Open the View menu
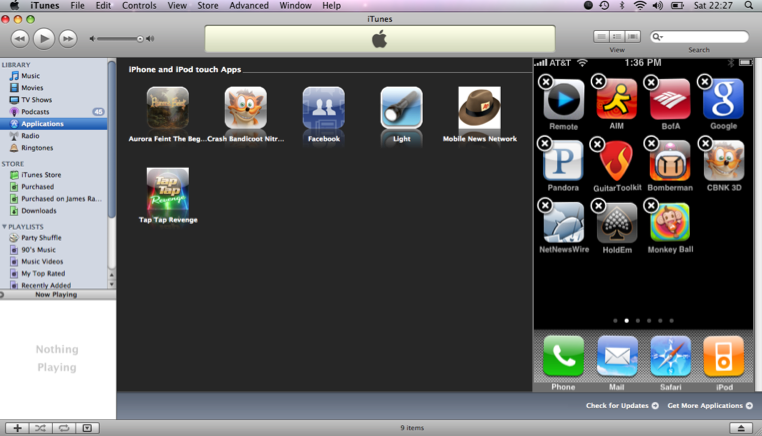This screenshot has height=436, width=762. (177, 5)
